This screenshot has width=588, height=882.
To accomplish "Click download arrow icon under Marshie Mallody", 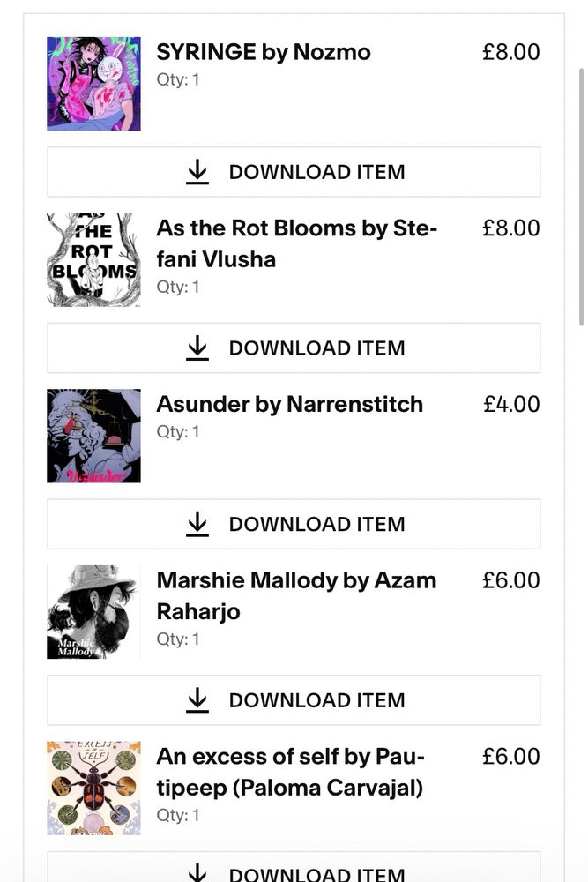I will point(197,699).
